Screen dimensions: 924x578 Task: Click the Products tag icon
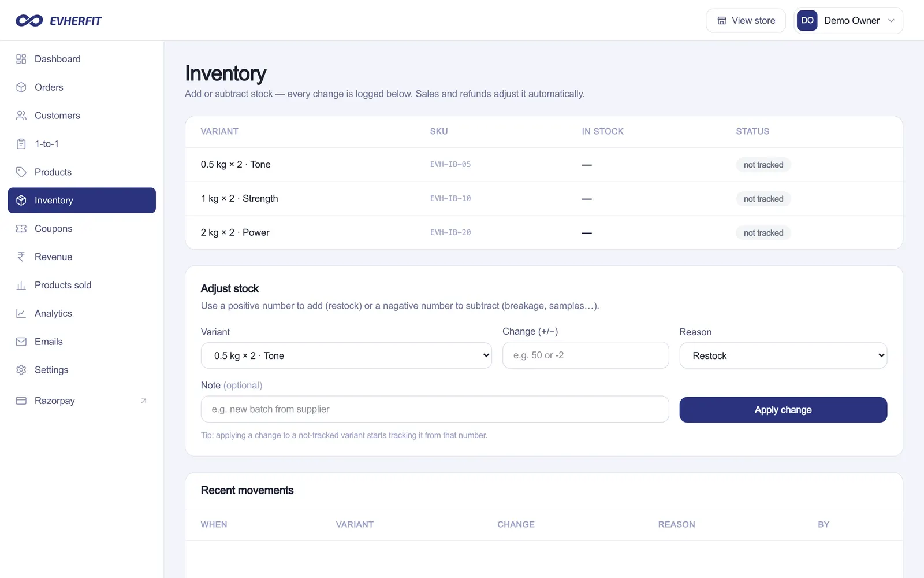tap(21, 172)
